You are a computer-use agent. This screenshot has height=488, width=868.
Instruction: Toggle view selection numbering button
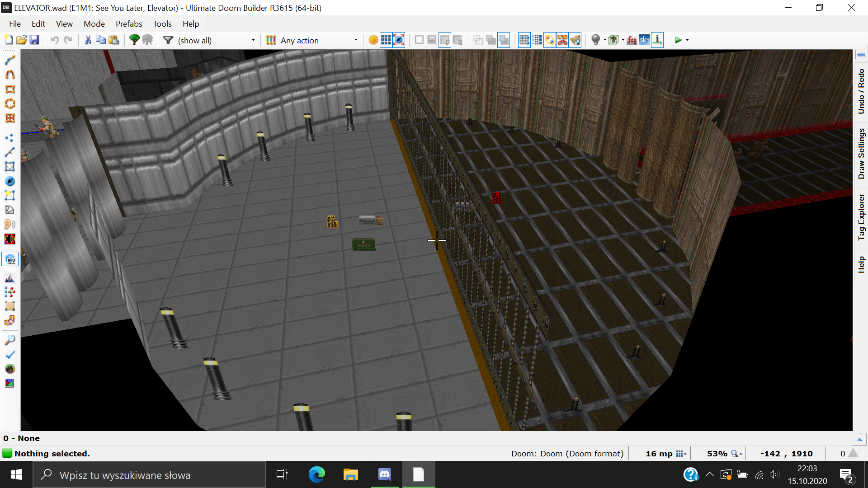click(399, 40)
